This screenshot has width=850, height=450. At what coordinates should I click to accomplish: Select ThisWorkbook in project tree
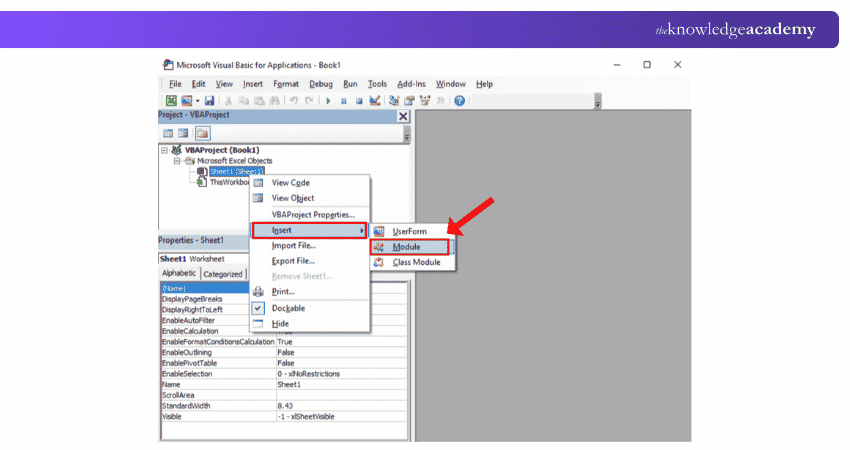(x=229, y=182)
